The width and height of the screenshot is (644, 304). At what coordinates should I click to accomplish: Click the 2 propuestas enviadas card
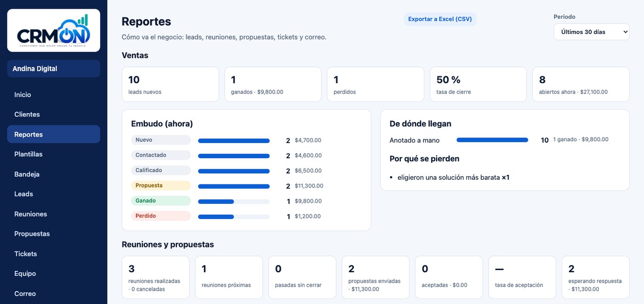[x=375, y=277]
